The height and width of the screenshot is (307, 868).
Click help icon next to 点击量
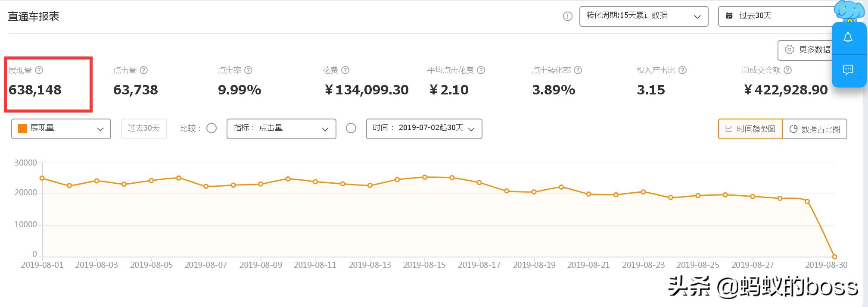pos(144,70)
